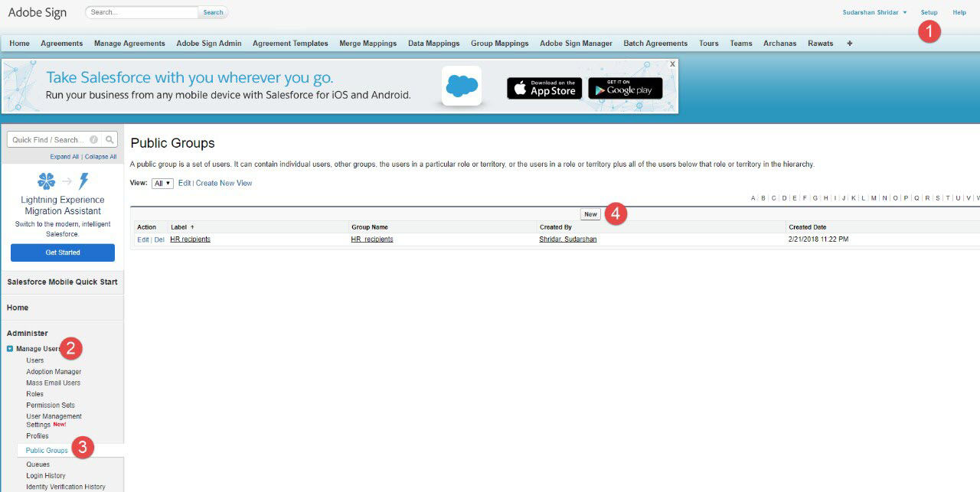
Task: Sort by Created Date column
Action: 807,227
